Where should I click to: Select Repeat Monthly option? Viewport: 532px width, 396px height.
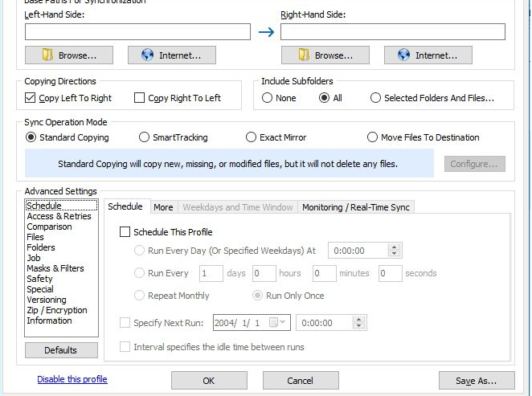pyautogui.click(x=140, y=296)
